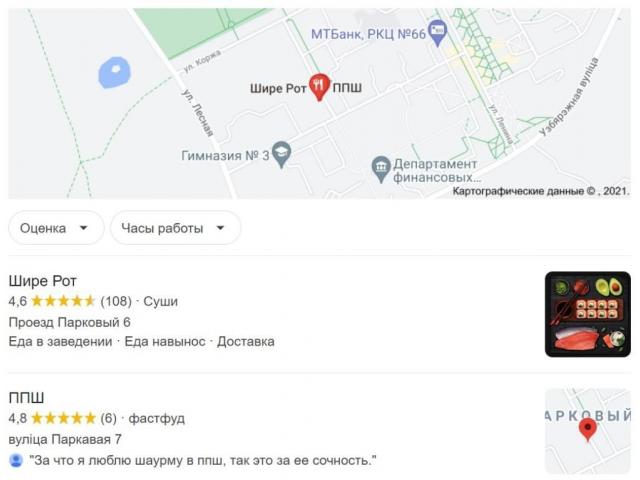Expand the Часы работы hours filter
The height and width of the screenshot is (480, 640).
175,228
